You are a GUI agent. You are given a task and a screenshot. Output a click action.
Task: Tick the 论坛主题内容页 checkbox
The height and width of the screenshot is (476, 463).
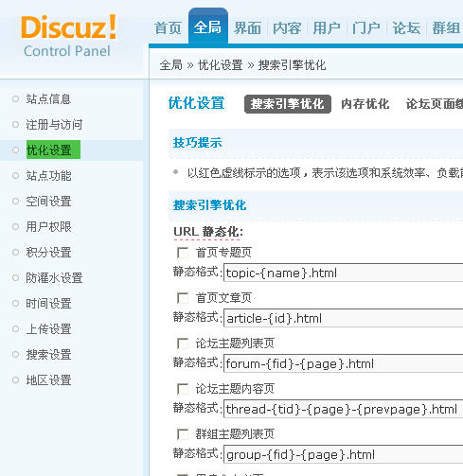(183, 389)
